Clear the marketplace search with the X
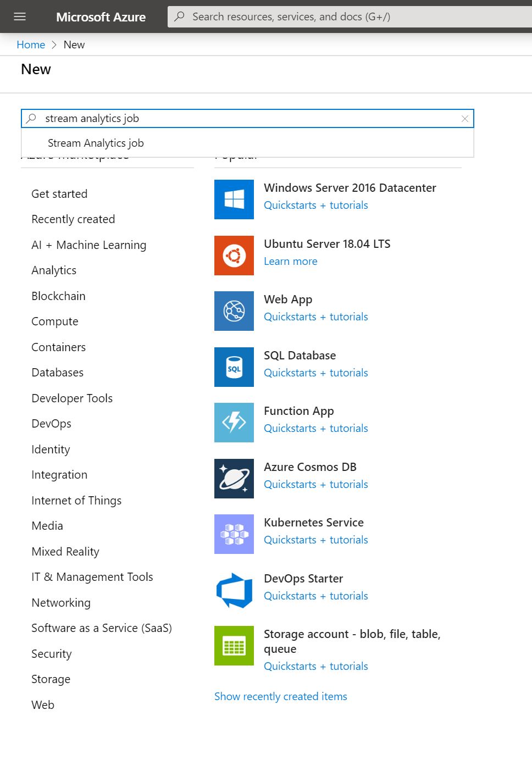This screenshot has height=771, width=532. (465, 118)
